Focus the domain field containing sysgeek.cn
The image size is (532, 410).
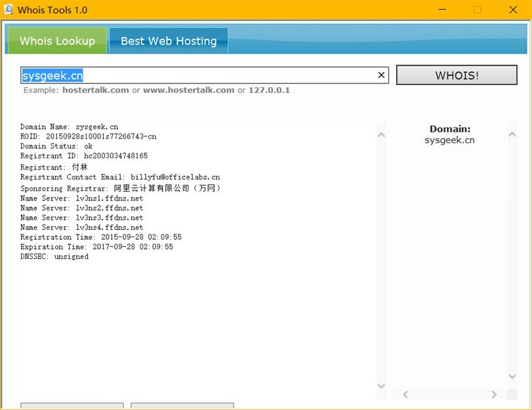click(x=197, y=76)
